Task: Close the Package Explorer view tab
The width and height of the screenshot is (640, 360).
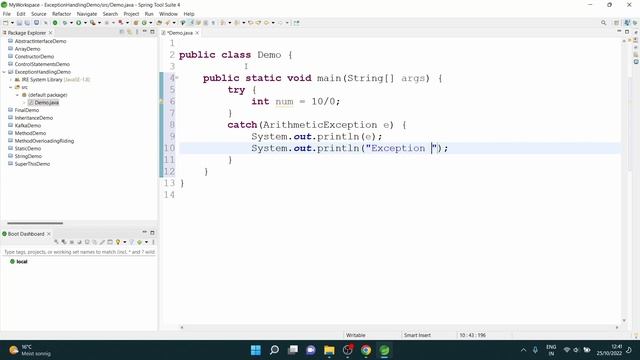Action: 51,33
